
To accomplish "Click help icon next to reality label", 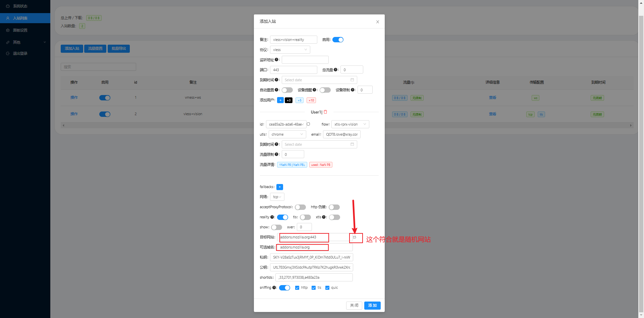I will click(x=272, y=217).
